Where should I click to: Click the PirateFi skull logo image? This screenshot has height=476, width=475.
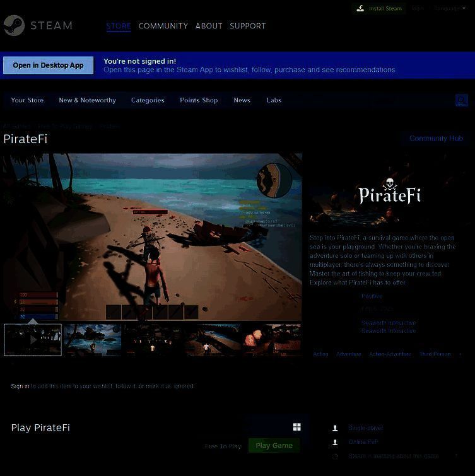(389, 192)
